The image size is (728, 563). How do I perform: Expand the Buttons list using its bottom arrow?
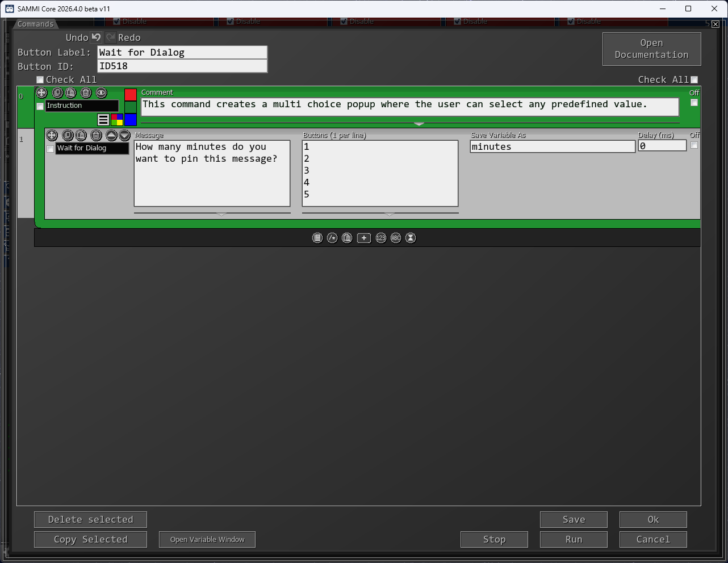point(390,214)
